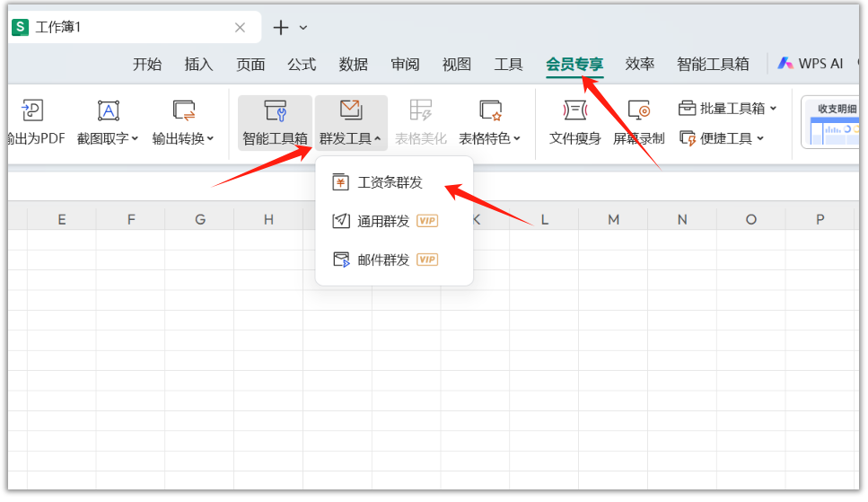Expand the 截图取字 dropdown arrow
The image size is (868, 502).
(135, 138)
